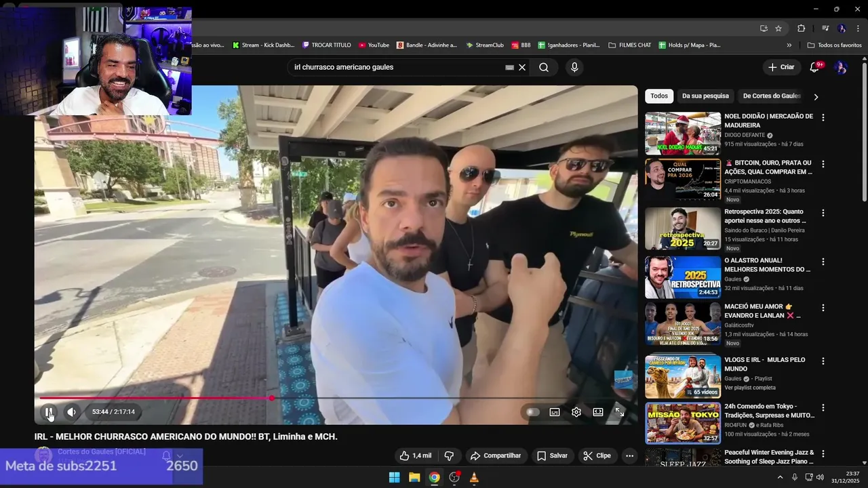Expand hidden bookmarks overflow chevron
The width and height of the screenshot is (868, 488).
coord(789,45)
